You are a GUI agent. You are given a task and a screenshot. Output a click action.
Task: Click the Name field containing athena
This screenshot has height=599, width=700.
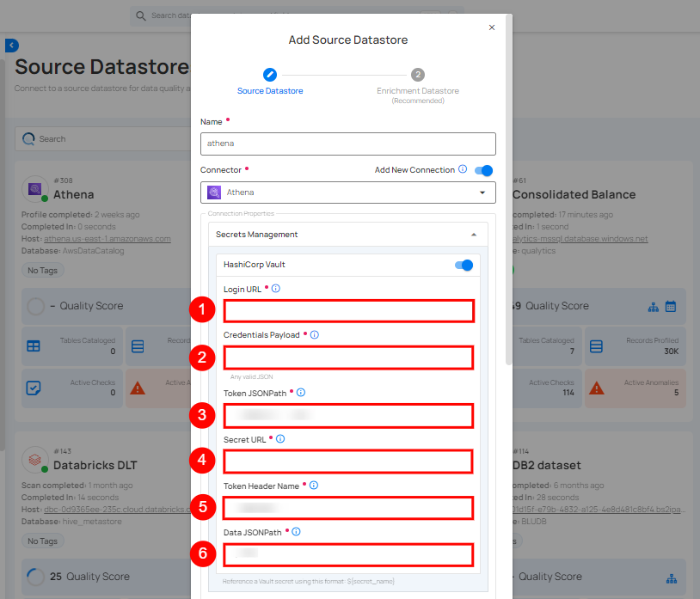[x=348, y=144]
